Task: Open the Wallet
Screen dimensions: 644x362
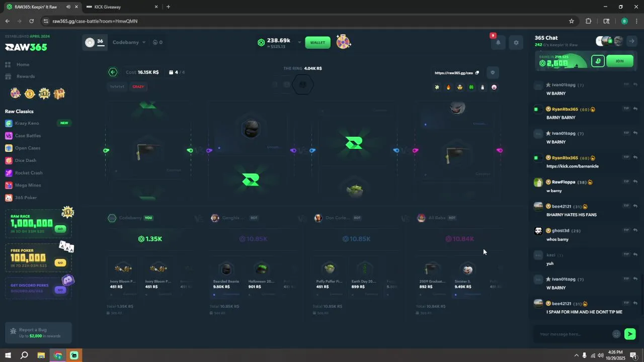Action: click(x=317, y=42)
